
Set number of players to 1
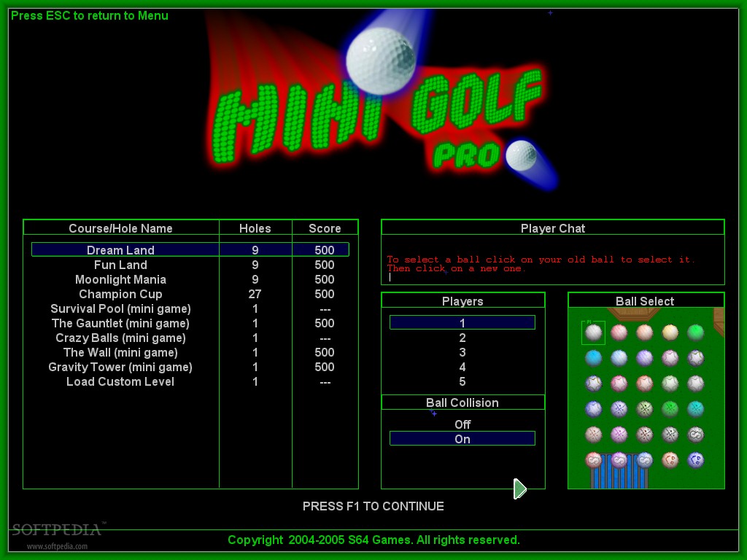[x=462, y=323]
